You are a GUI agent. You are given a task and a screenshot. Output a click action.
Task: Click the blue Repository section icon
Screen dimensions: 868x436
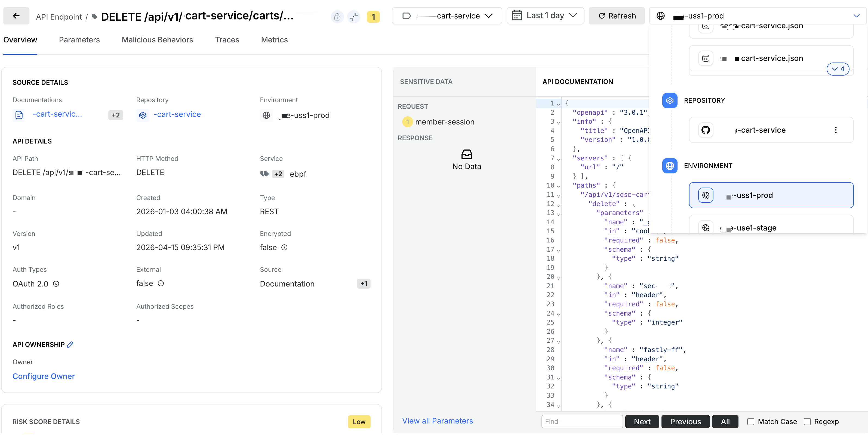tap(670, 100)
